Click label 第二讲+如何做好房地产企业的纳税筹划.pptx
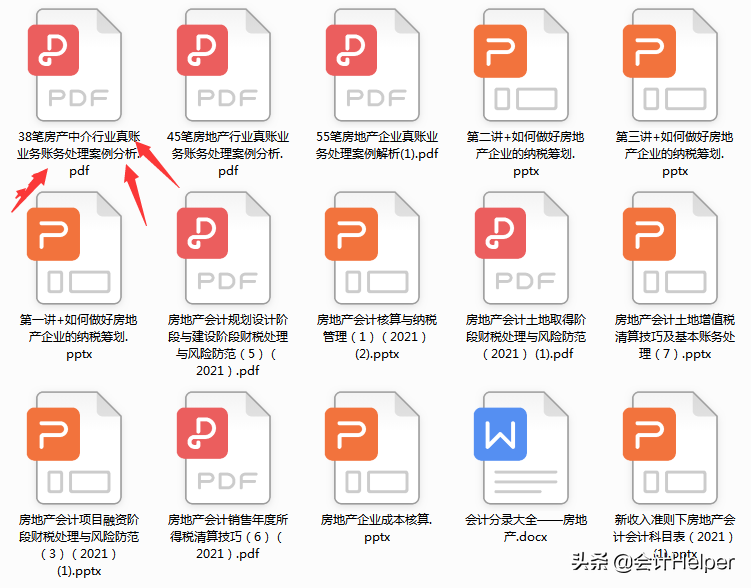This screenshot has width=751, height=588. 526,154
